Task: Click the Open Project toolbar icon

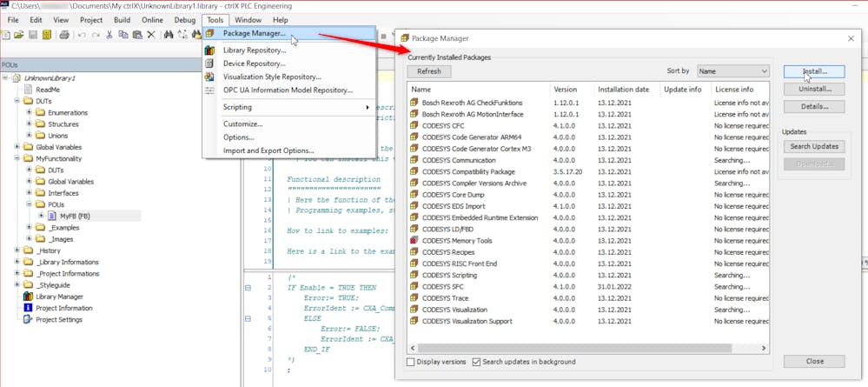Action: (x=19, y=35)
